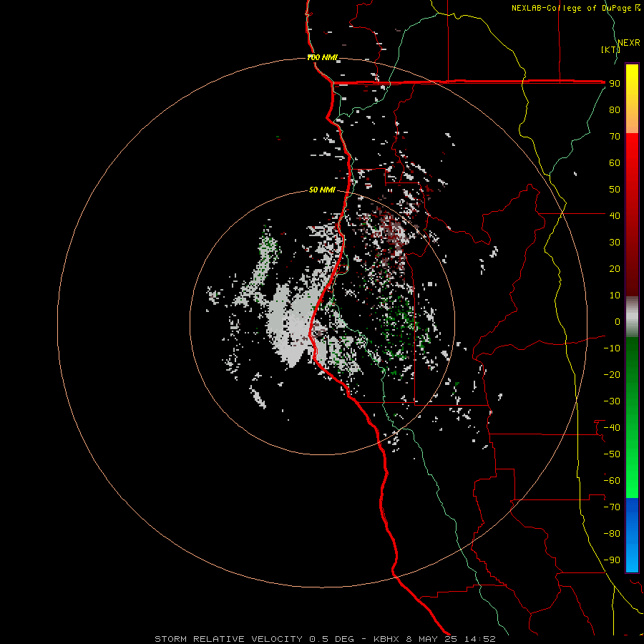Viewport: 644px width, 644px height.
Task: Click the '-10' value on the velocity scale
Action: pyautogui.click(x=612, y=348)
